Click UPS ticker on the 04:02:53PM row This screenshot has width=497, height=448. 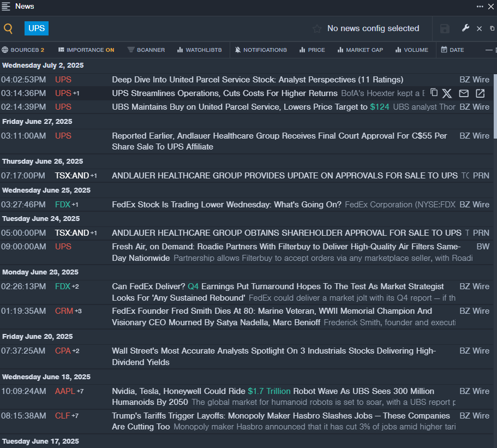(63, 80)
